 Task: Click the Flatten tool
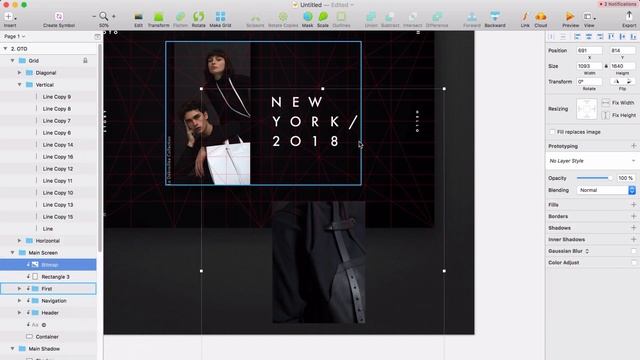180,19
